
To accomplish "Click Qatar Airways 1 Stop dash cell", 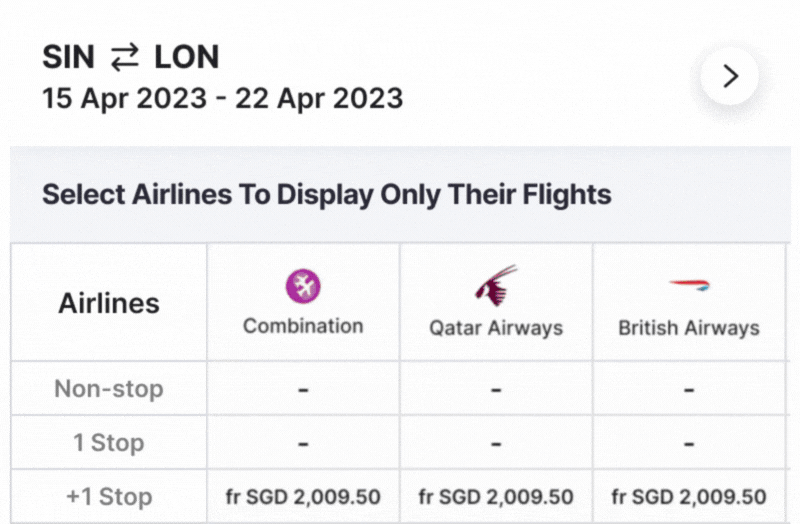I will pyautogui.click(x=496, y=442).
